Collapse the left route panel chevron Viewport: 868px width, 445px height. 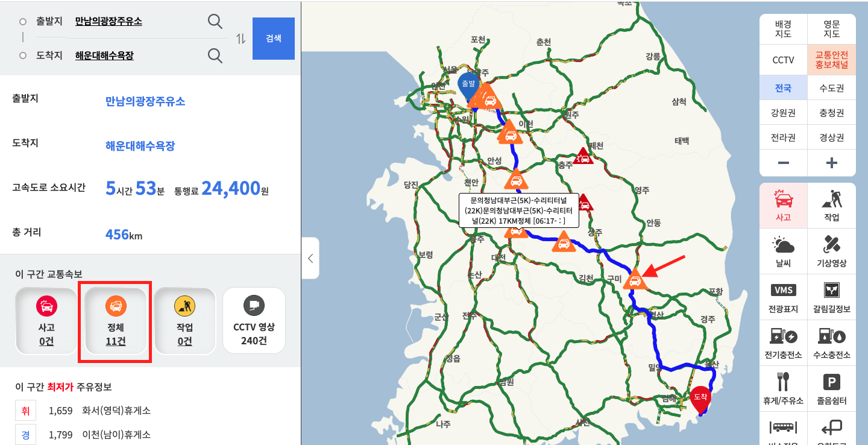(x=310, y=258)
